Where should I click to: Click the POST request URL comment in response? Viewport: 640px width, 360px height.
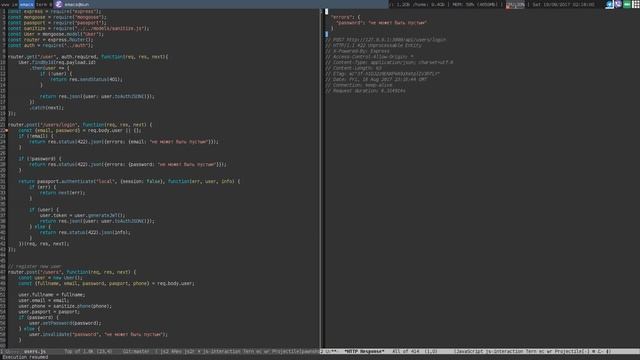point(386,40)
